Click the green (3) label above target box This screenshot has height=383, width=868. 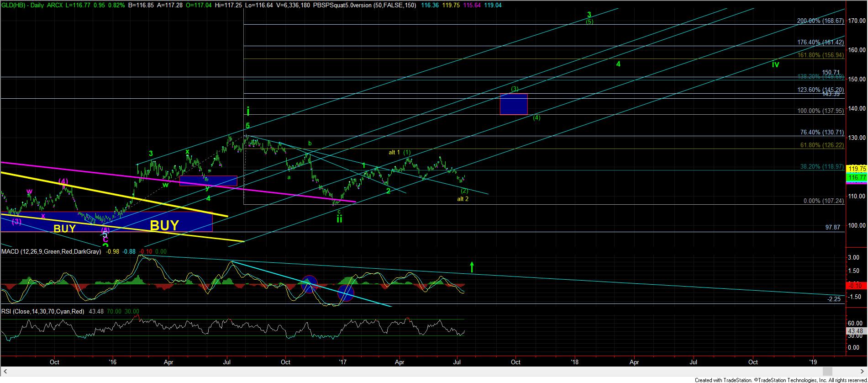point(515,89)
